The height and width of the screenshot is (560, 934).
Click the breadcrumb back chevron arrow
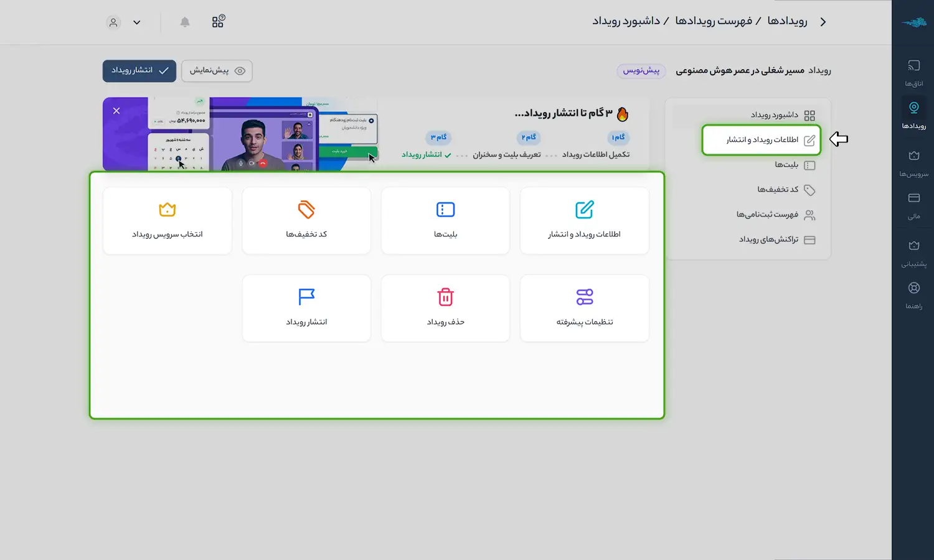coord(823,22)
